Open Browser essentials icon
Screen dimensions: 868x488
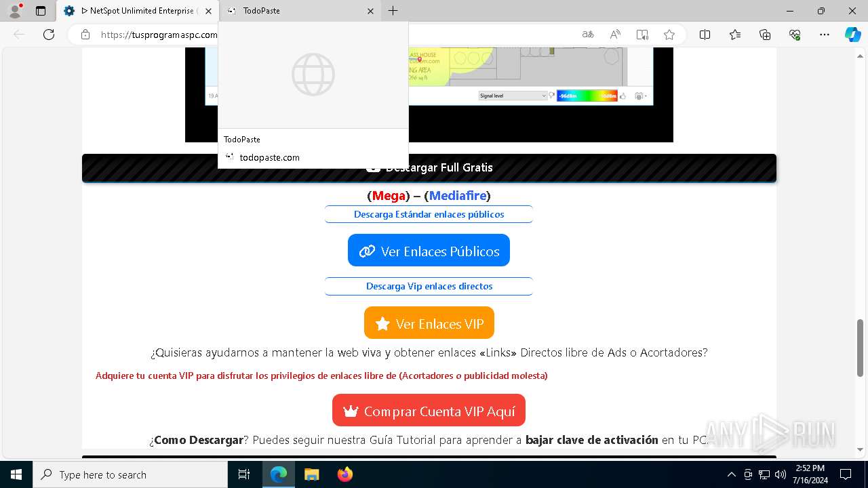pos(795,35)
